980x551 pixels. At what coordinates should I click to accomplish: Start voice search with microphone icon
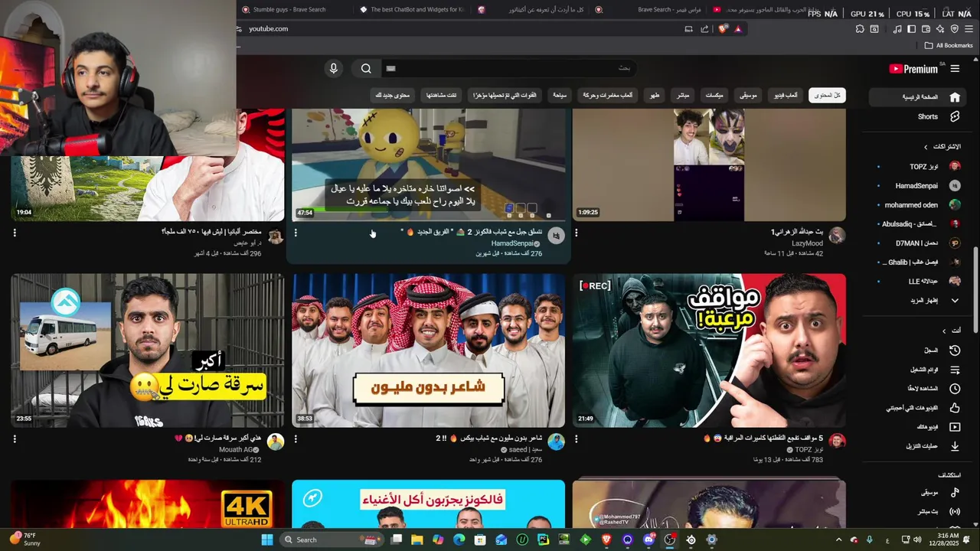pyautogui.click(x=333, y=68)
